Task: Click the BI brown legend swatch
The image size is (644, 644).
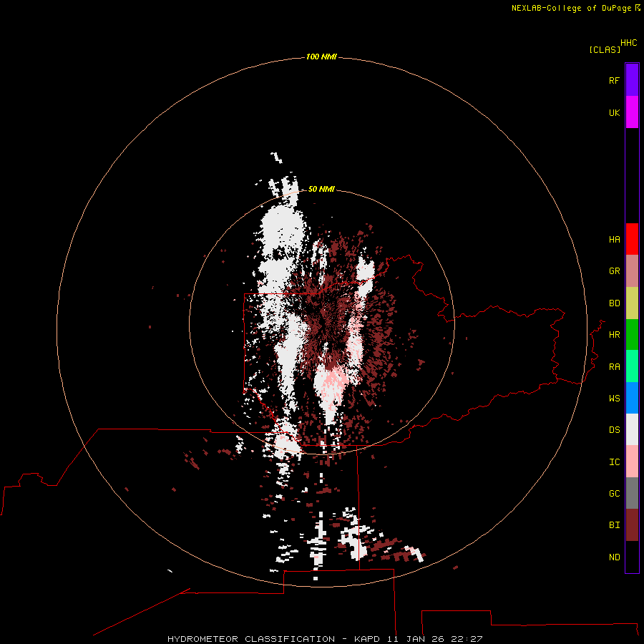Action: coord(632,525)
